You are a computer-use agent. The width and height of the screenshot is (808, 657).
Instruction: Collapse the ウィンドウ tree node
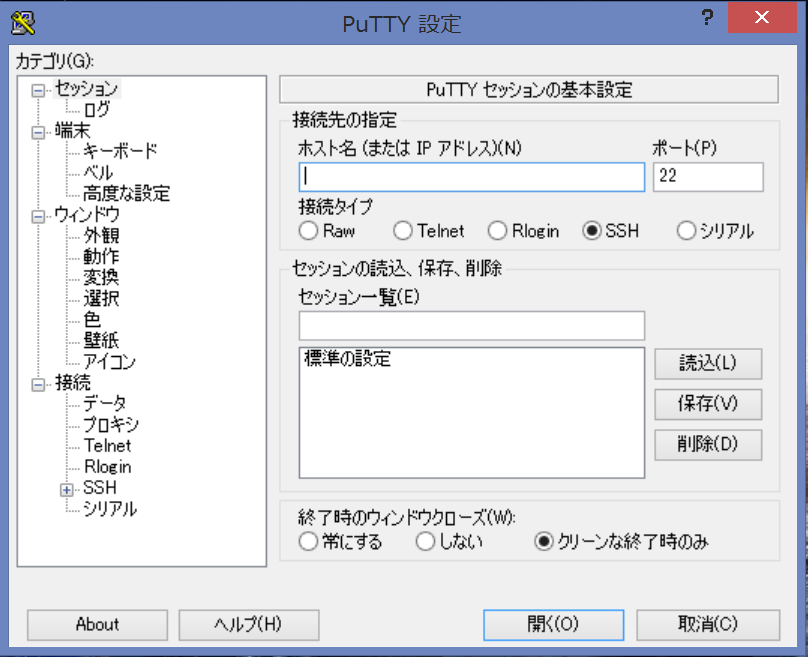[x=38, y=216]
